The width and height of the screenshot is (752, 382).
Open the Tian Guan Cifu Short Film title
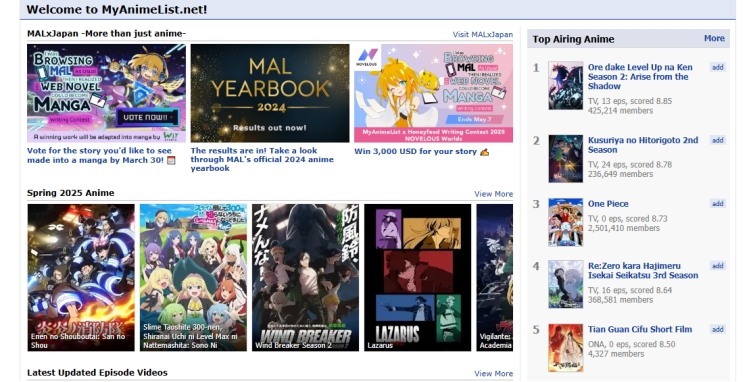(640, 329)
